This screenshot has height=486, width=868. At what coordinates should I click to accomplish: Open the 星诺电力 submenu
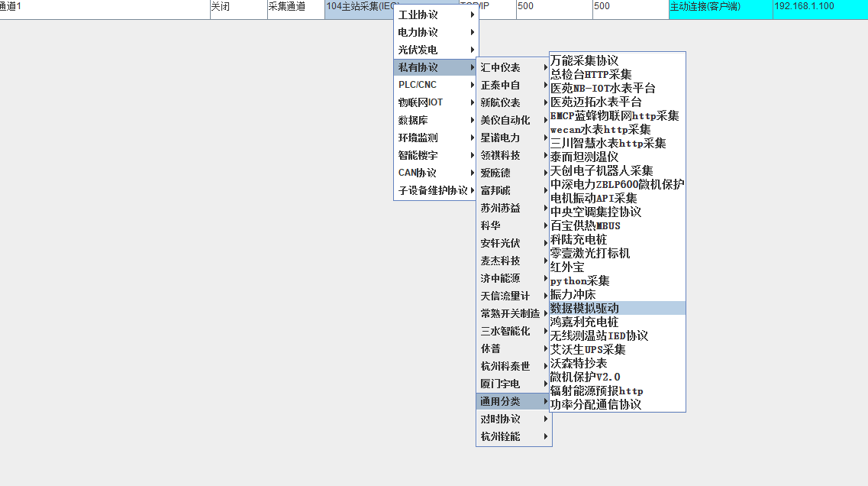(x=514, y=138)
